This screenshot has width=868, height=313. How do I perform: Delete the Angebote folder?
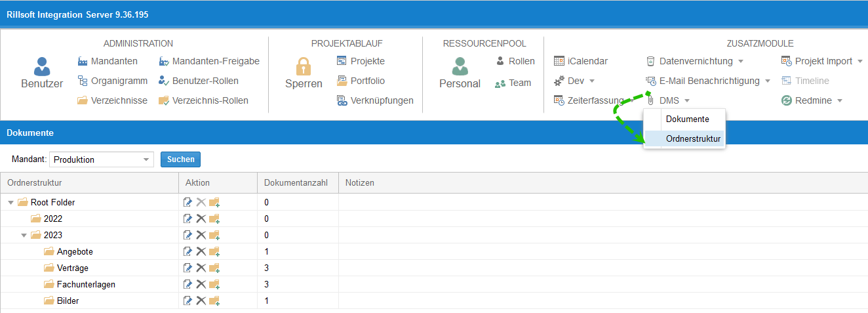tap(201, 251)
